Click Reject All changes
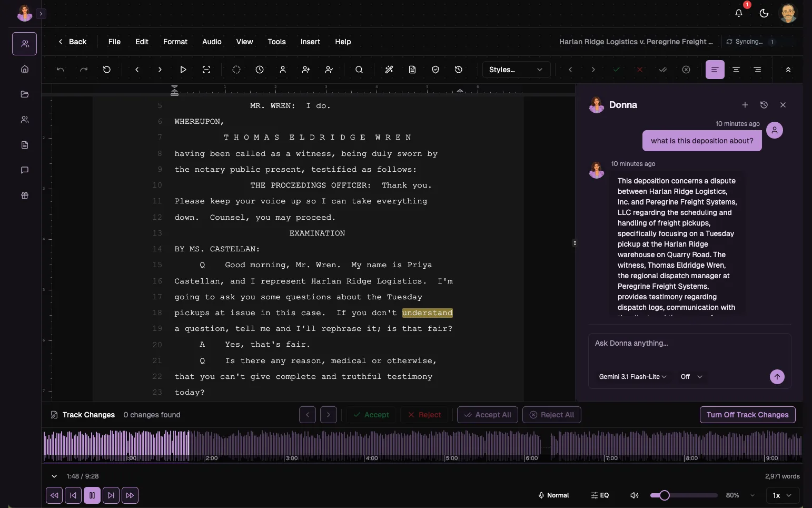 552,415
